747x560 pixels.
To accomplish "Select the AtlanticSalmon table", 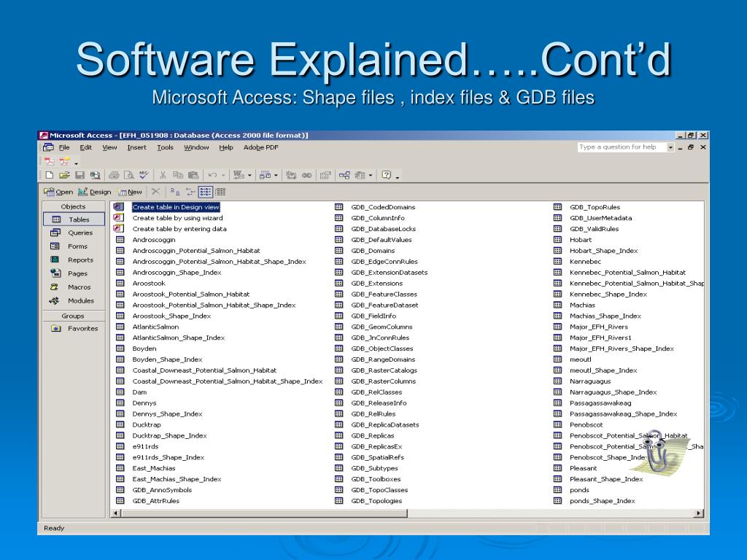I will tap(155, 327).
